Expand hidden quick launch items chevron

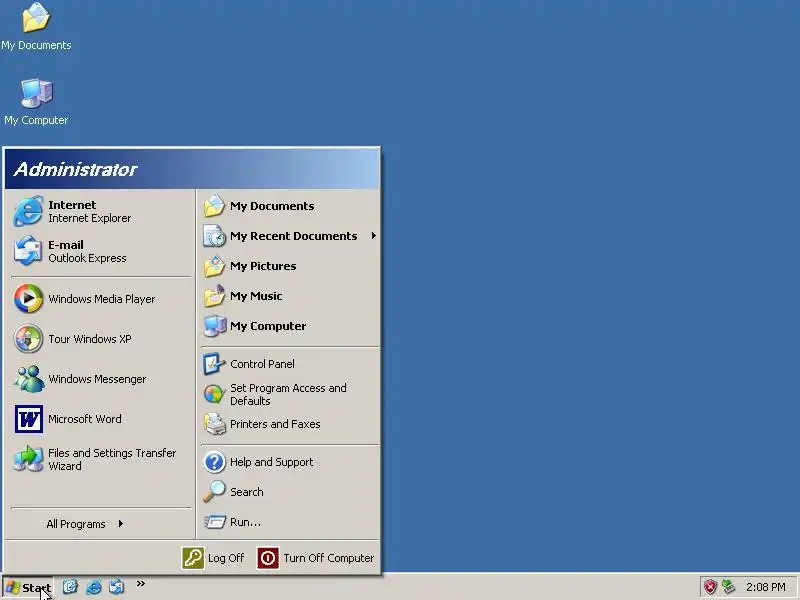pyautogui.click(x=141, y=583)
